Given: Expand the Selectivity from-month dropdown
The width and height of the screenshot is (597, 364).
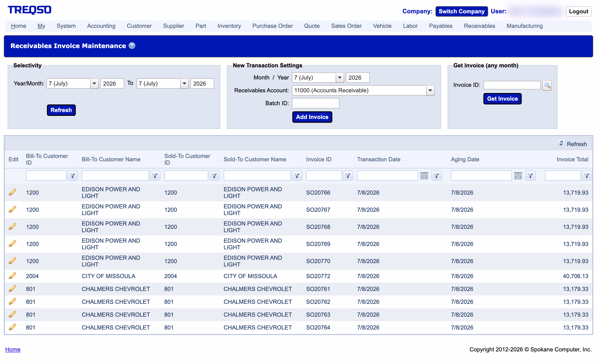Looking at the screenshot, I should click(x=94, y=84).
